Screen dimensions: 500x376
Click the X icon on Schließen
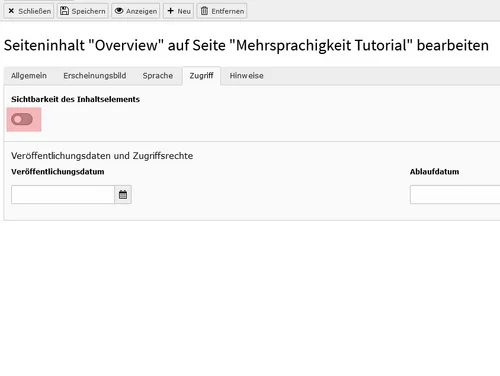point(11,11)
